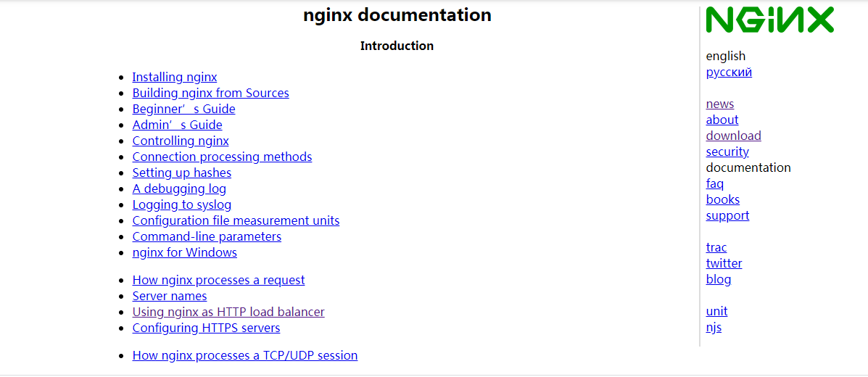Click the nginx documentation heading
This screenshot has height=377, width=868.
(397, 15)
